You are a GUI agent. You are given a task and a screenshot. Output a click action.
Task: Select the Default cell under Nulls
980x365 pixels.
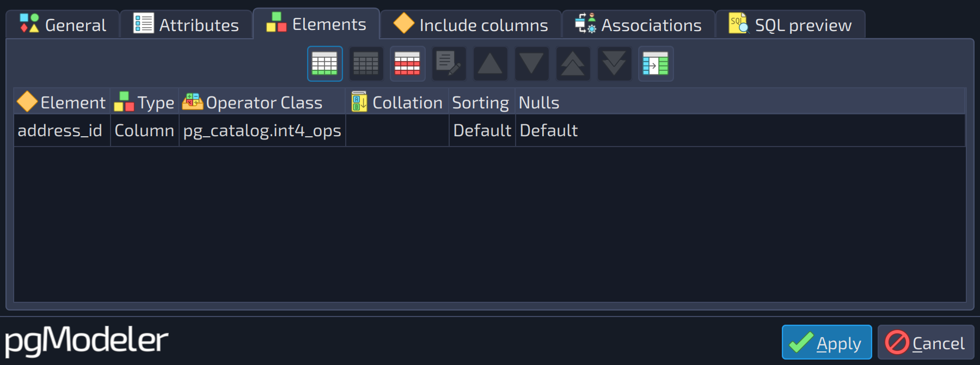pyautogui.click(x=740, y=131)
